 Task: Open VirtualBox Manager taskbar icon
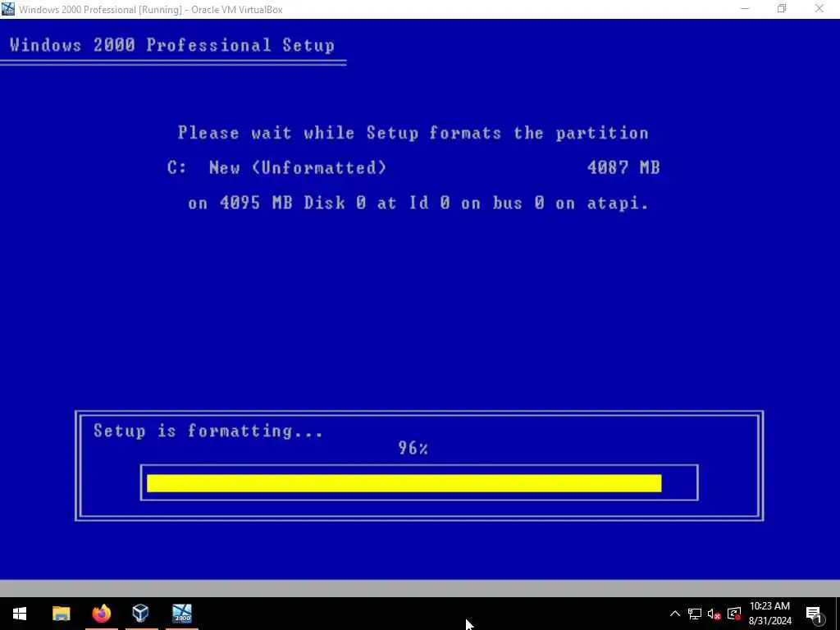pyautogui.click(x=141, y=614)
